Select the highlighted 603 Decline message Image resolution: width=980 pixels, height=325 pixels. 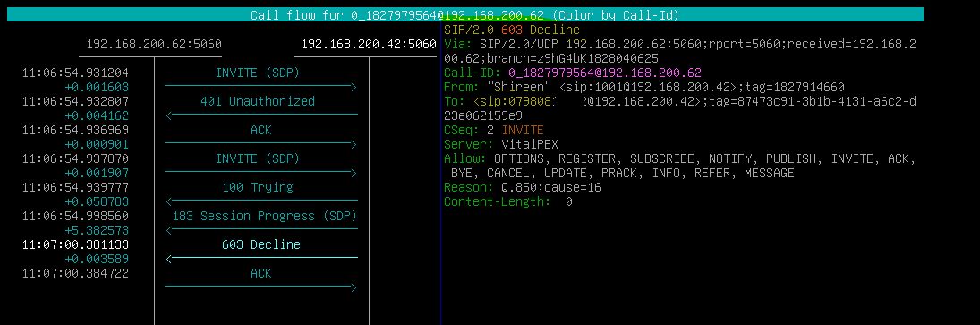coord(261,245)
